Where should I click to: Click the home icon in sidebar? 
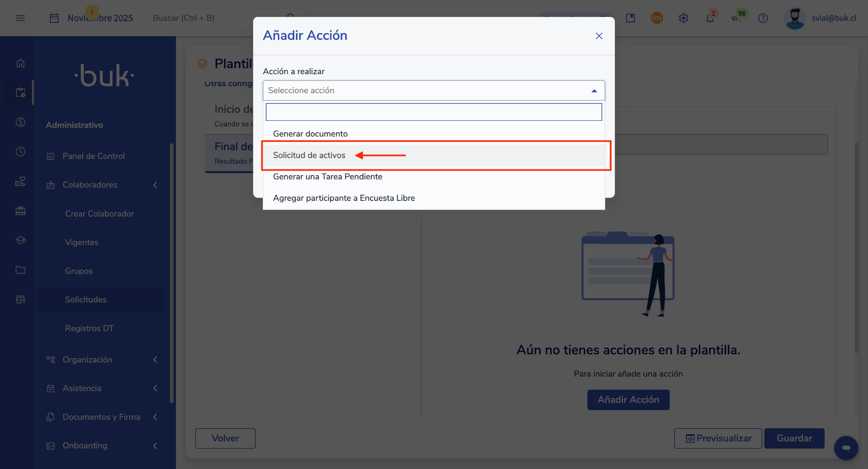(20, 63)
